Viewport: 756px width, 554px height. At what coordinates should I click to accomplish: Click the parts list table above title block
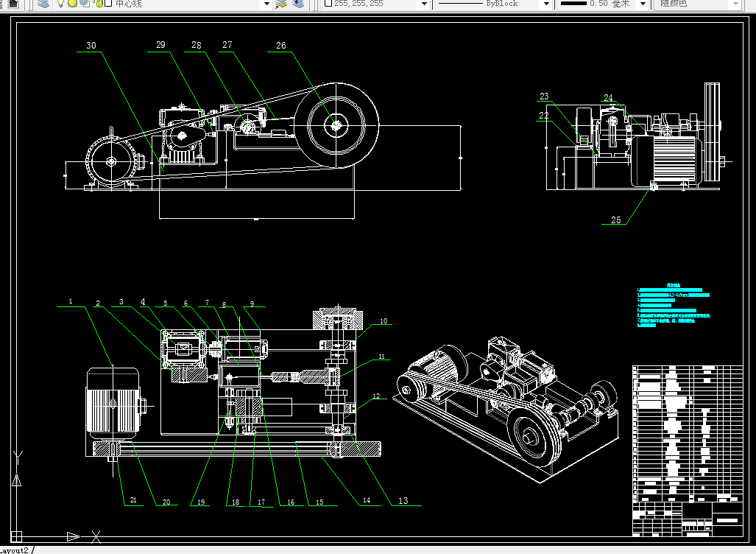pyautogui.click(x=688, y=434)
